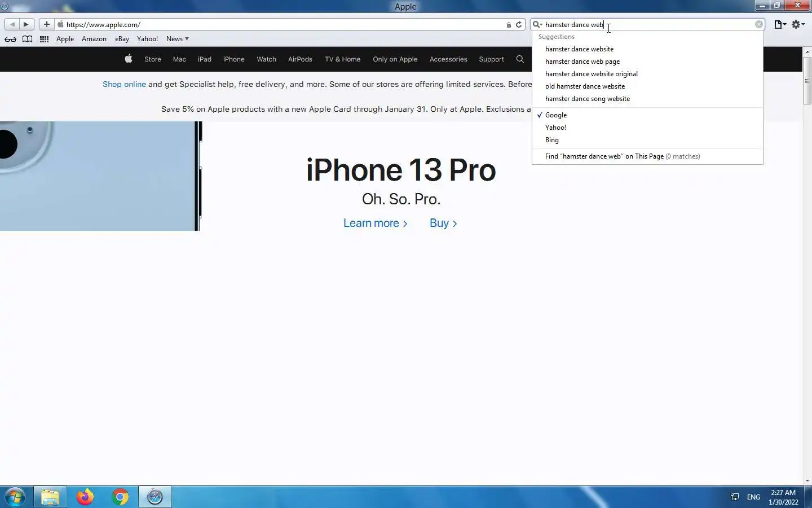Click the search field with "hamster dance web"
Screen dimensions: 812x508
pos(648,24)
